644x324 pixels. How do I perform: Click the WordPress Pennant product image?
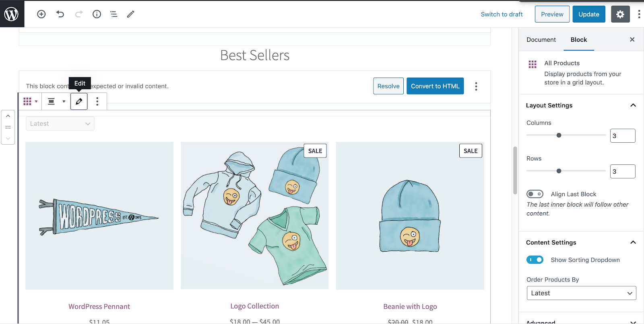pyautogui.click(x=99, y=216)
